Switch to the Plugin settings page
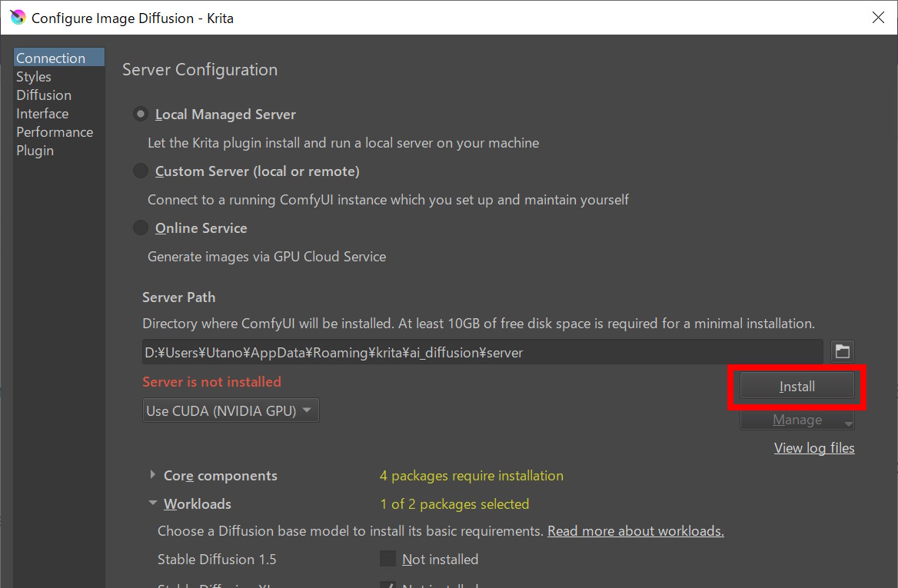Image resolution: width=898 pixels, height=588 pixels. pos(59,151)
